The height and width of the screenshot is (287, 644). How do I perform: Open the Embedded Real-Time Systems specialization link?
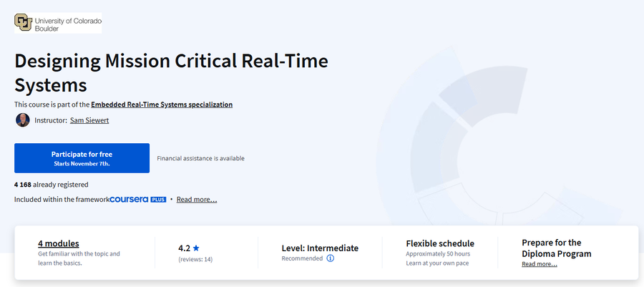[162, 104]
